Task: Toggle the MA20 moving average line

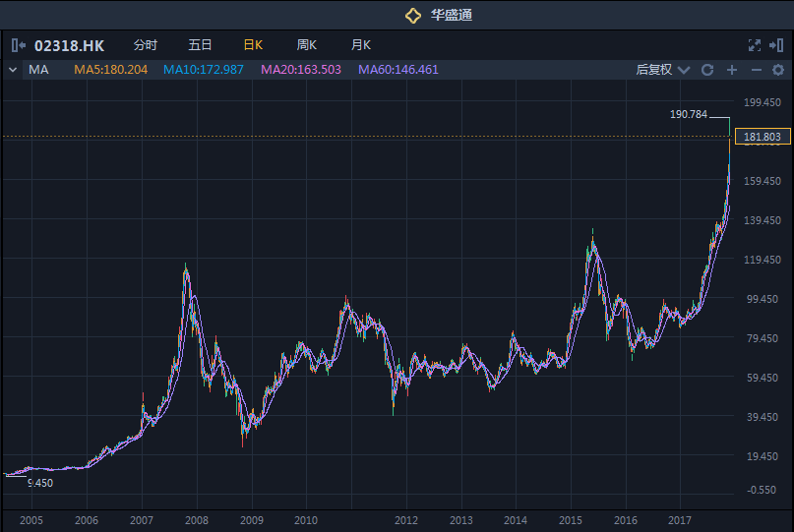Action: click(x=300, y=70)
